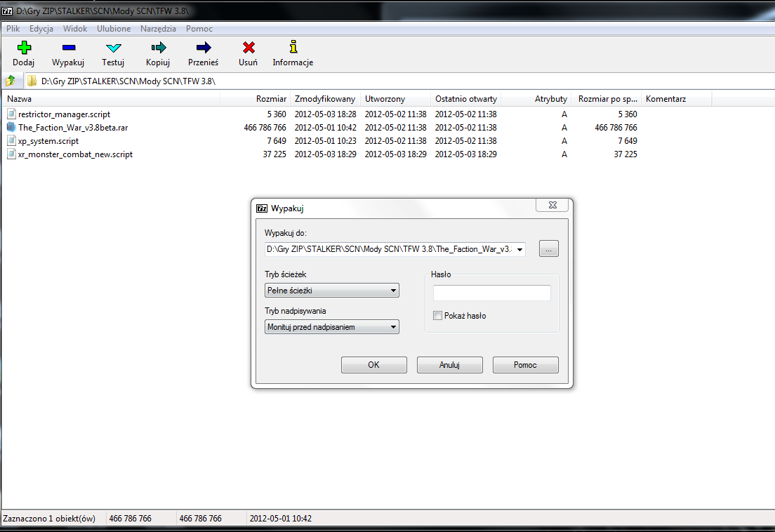Confirm extraction with OK button
775x532 pixels.
click(x=374, y=365)
